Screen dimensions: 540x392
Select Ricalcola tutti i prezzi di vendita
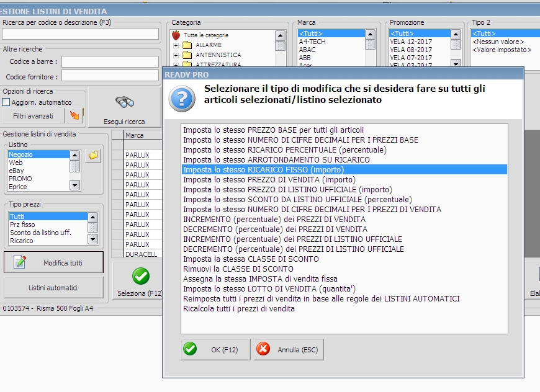[344, 309]
